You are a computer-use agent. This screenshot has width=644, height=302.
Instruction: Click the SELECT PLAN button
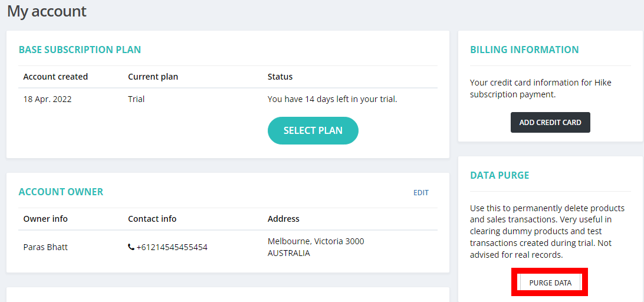pyautogui.click(x=313, y=131)
